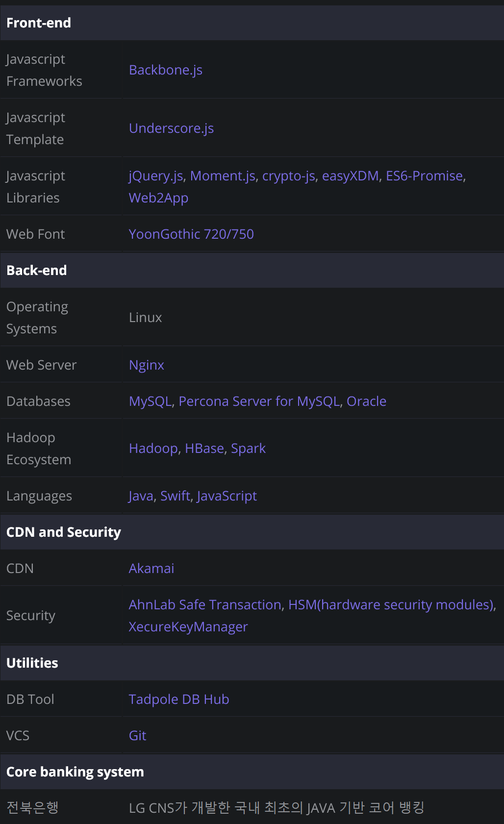Image resolution: width=504 pixels, height=824 pixels.
Task: Click the Hadoop Ecosystem row label
Action: tap(39, 449)
